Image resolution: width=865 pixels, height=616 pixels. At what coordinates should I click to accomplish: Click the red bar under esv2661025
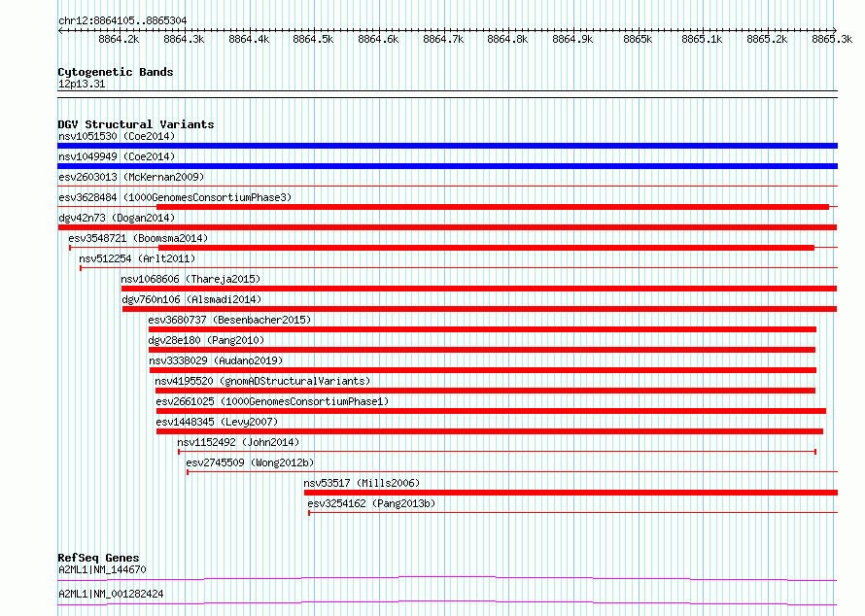[491, 411]
